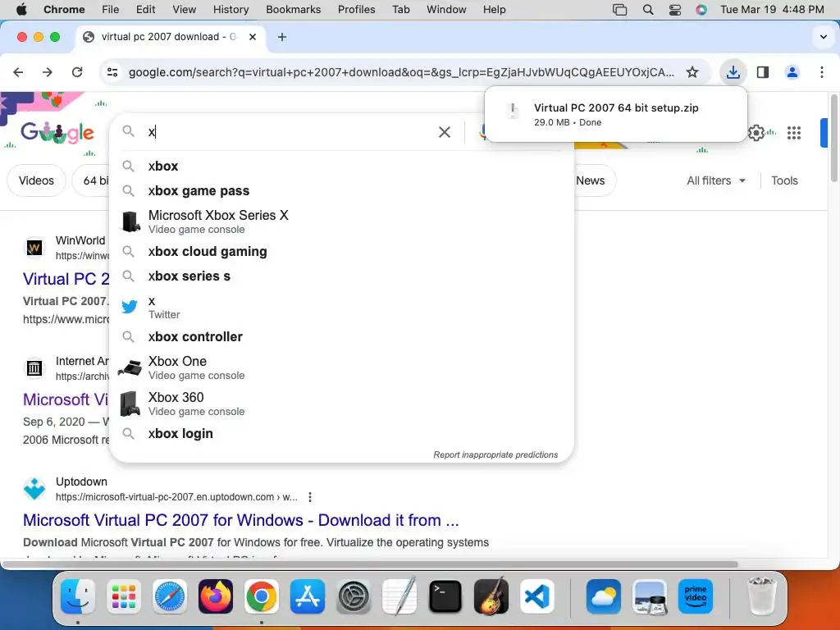
Task: Expand All filters dropdown
Action: 716,180
